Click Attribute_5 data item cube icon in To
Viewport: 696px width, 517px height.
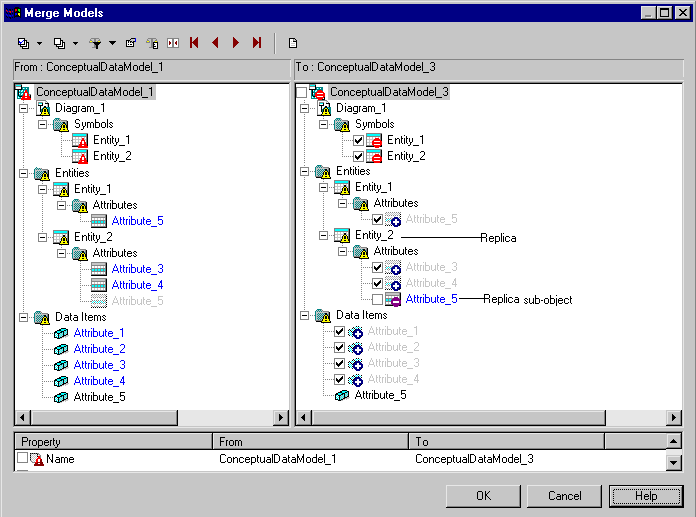[x=342, y=395]
